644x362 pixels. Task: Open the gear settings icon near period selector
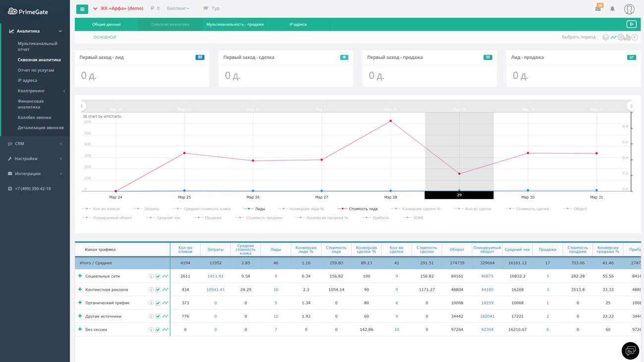[x=621, y=37]
